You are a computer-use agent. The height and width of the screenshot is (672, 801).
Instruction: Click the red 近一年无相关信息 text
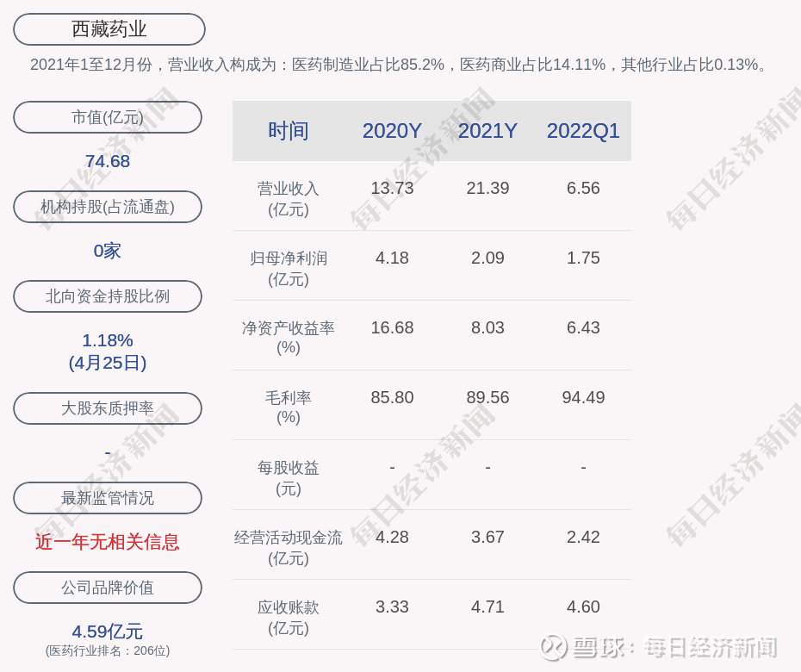(x=108, y=542)
